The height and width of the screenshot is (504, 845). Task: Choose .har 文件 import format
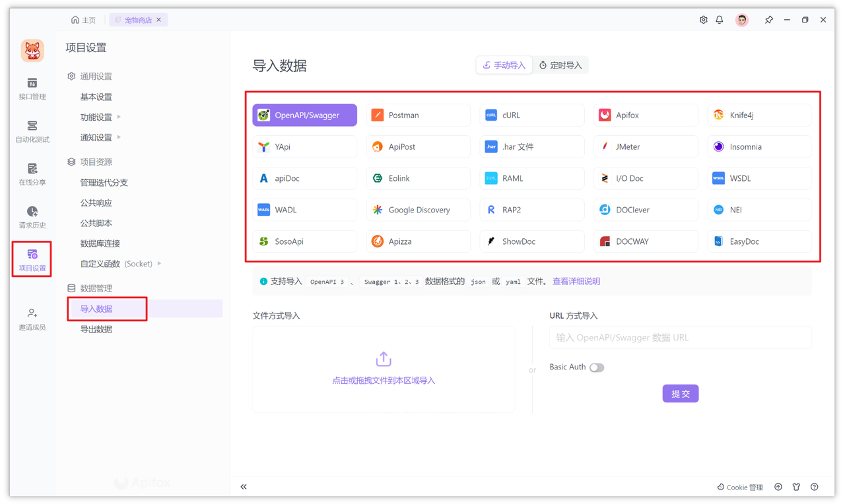pos(532,146)
